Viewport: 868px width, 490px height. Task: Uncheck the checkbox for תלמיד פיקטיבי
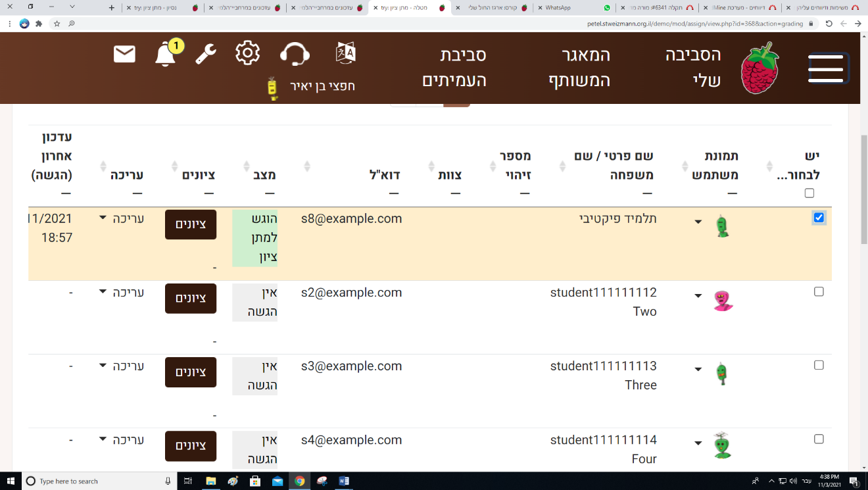(x=819, y=218)
